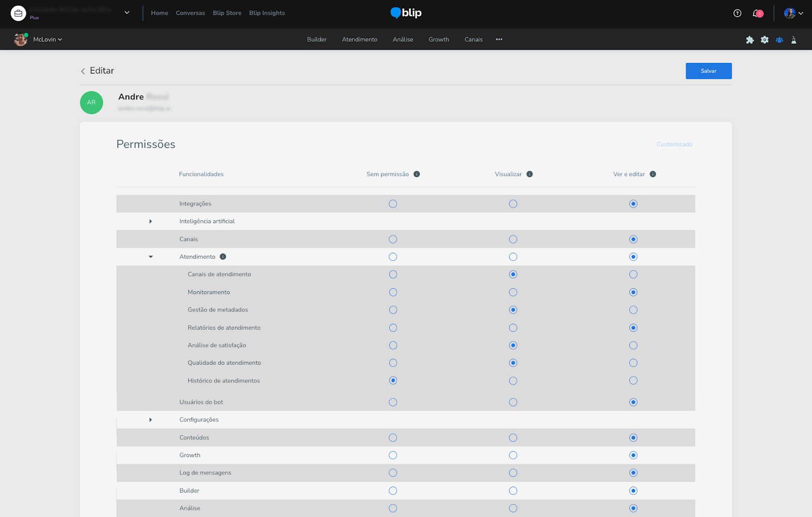Open bot settings gear icon
This screenshot has width=812, height=517.
coord(764,40)
